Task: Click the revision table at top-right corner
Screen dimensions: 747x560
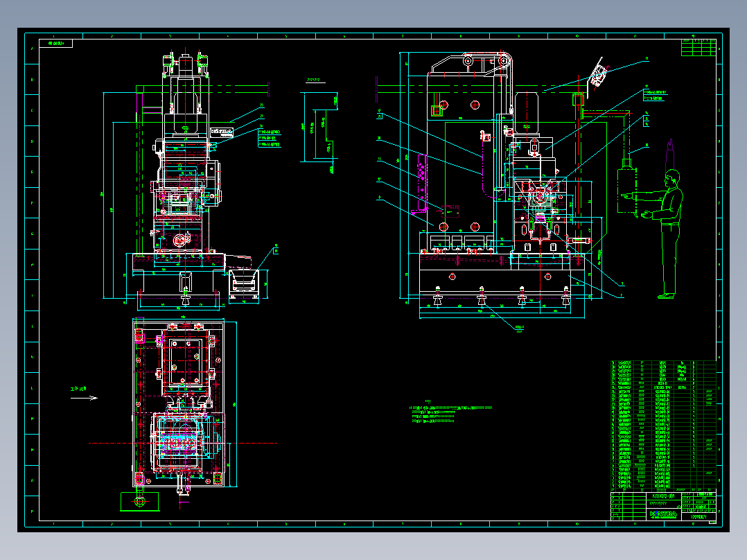Action: click(x=699, y=48)
